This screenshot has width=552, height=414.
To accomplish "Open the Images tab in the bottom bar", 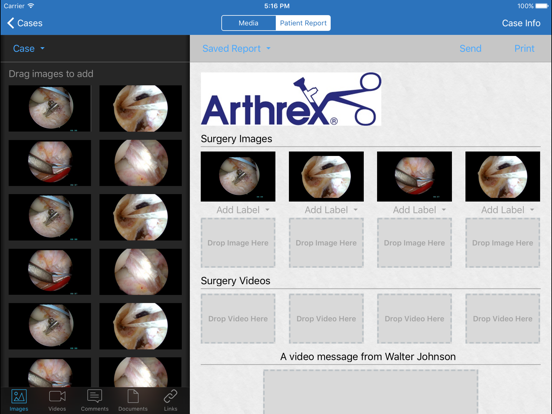I will click(x=19, y=400).
